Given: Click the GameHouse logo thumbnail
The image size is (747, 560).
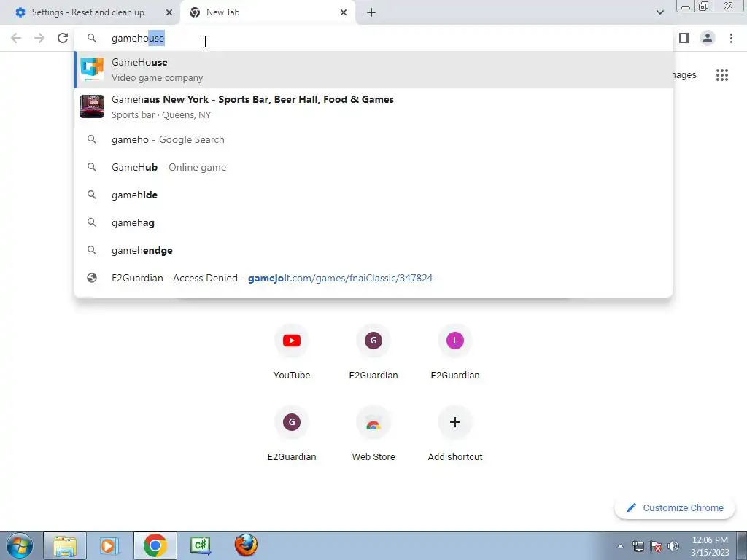Looking at the screenshot, I should [92, 69].
